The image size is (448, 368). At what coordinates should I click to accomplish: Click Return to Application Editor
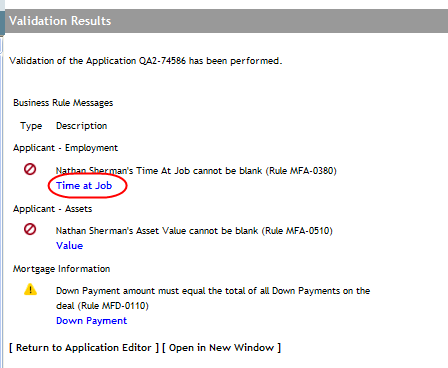coord(84,348)
